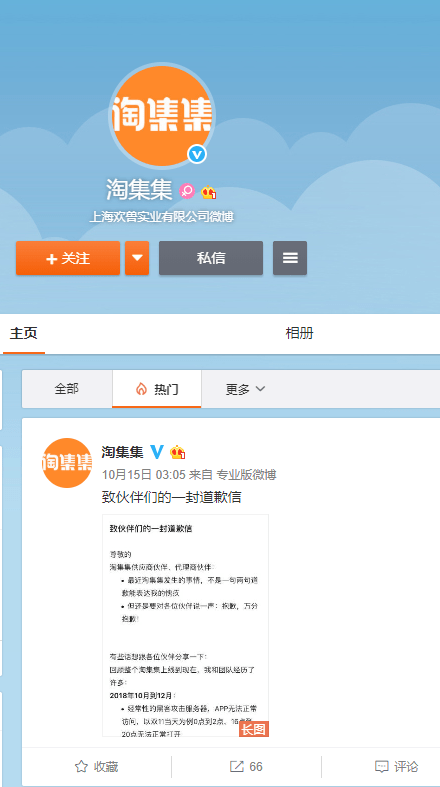Expand the follow options dropdown arrow
This screenshot has height=787, width=440.
click(x=137, y=258)
